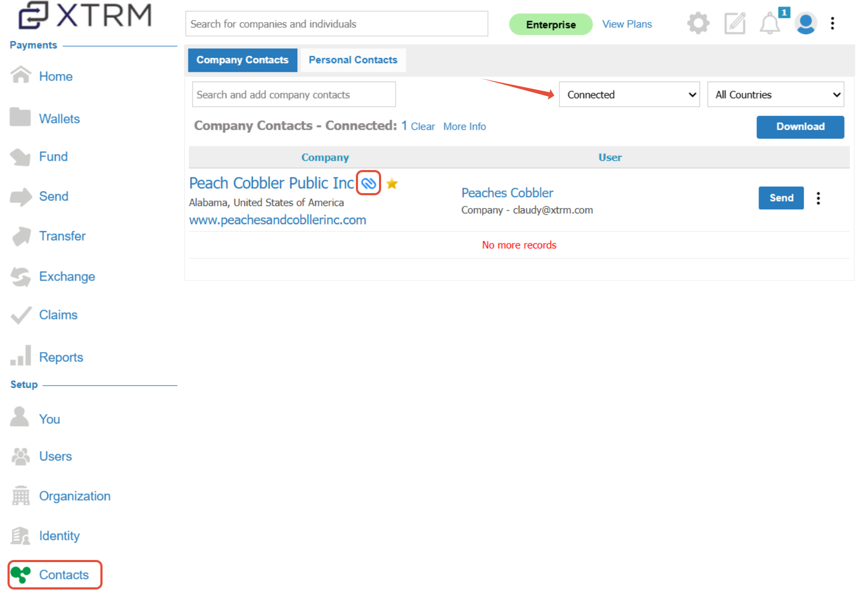Viewport: 868px width, 590px height.
Task: Open Transfer section
Action: [x=62, y=236]
